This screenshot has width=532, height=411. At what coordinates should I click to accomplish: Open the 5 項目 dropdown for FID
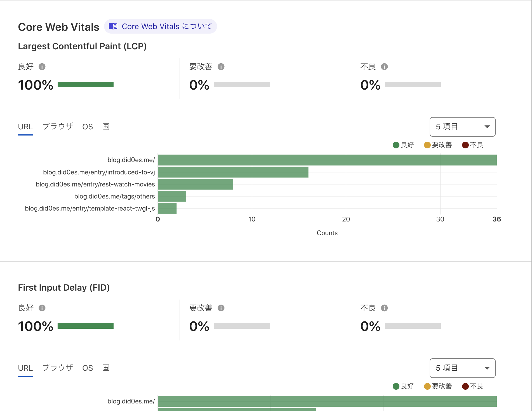pos(462,368)
